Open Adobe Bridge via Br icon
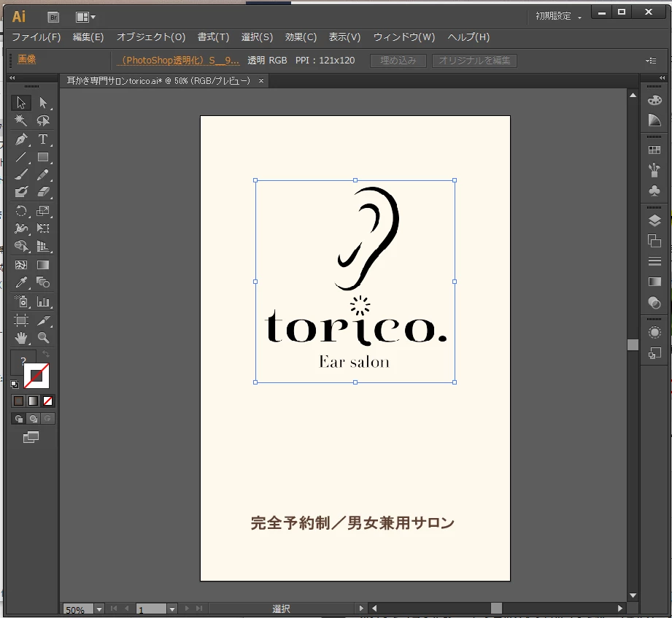 [53, 17]
